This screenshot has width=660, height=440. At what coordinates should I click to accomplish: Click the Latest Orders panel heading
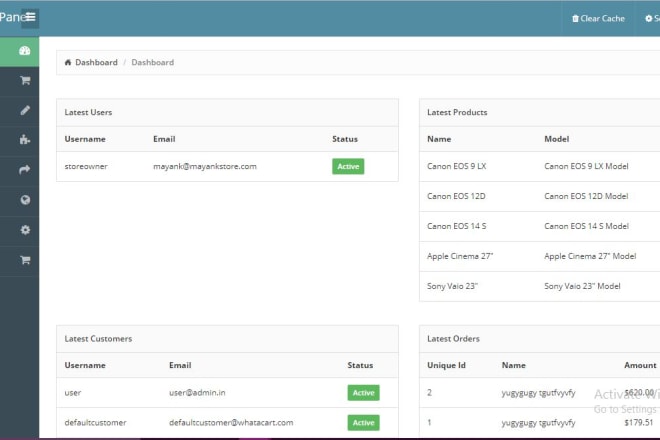pyautogui.click(x=453, y=339)
